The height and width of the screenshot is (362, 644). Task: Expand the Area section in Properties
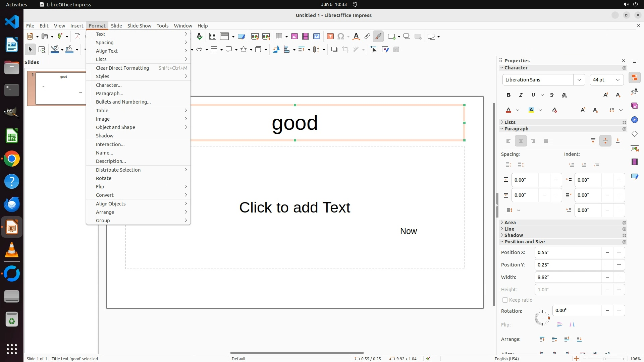tap(510, 223)
